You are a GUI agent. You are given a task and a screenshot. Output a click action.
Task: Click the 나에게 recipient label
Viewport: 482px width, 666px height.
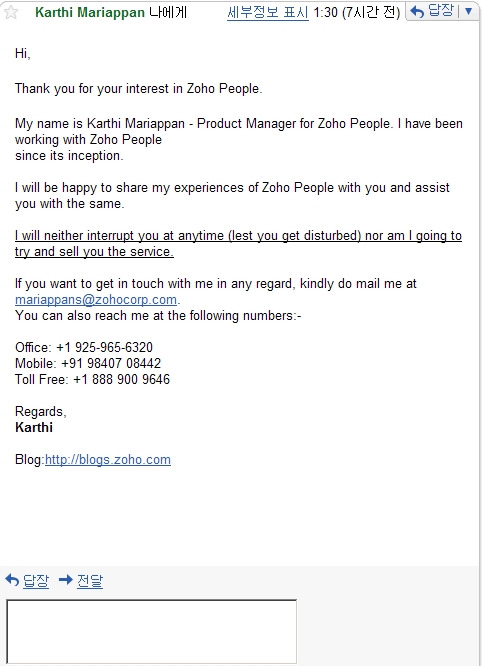point(168,12)
